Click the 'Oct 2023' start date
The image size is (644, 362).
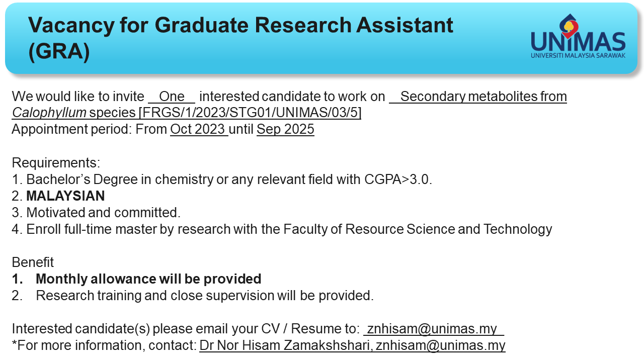click(x=199, y=129)
